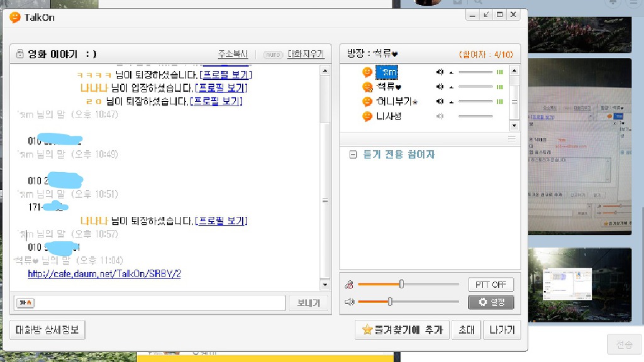Click 즐겨찾기에 추가 favorites button
644x362 pixels.
(402, 329)
